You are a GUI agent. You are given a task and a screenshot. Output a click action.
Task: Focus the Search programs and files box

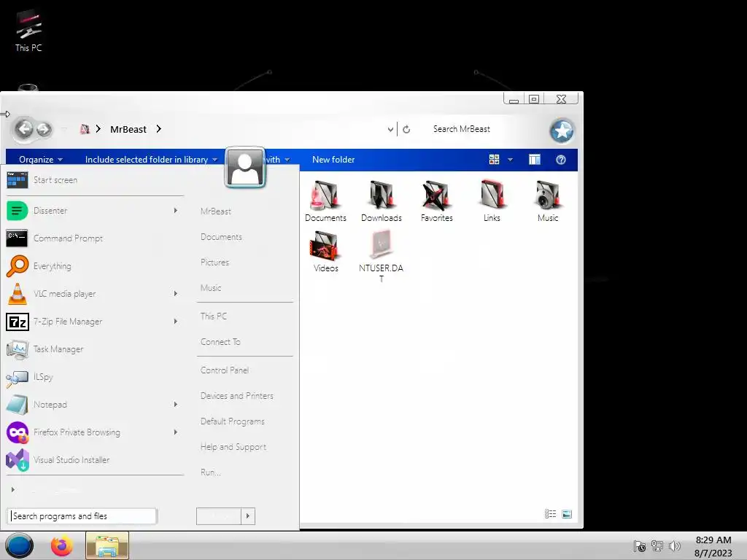82,516
